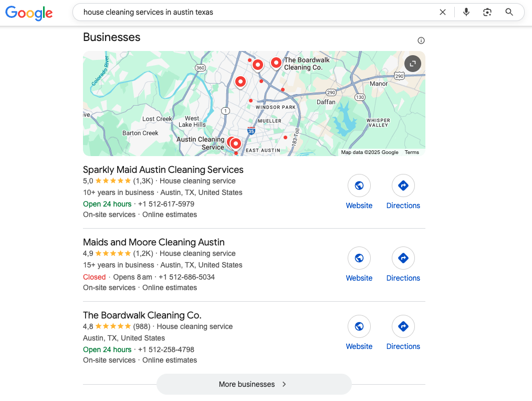Select the Austin Cleaning Service map pin
Screen dimensions: 532x401
[x=235, y=143]
